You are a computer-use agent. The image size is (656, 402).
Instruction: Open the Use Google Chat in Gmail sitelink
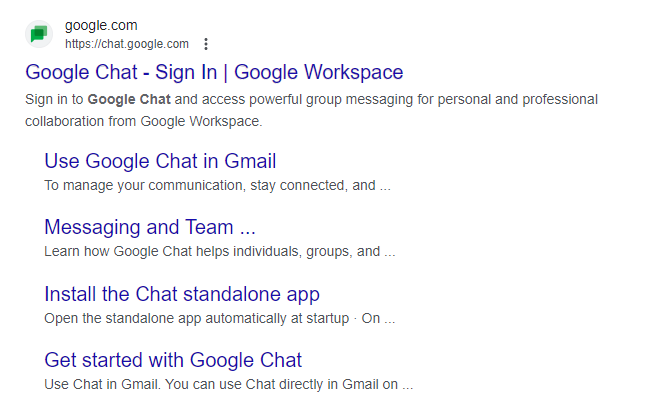pyautogui.click(x=160, y=161)
